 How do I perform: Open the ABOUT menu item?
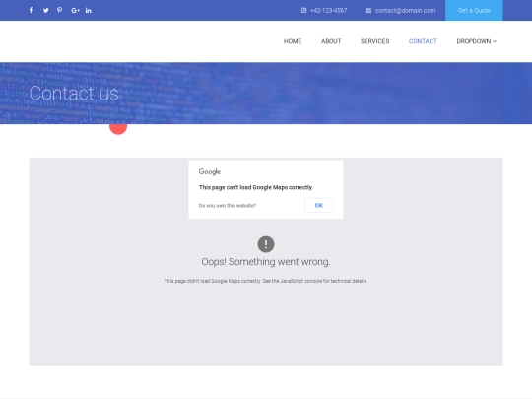[331, 41]
